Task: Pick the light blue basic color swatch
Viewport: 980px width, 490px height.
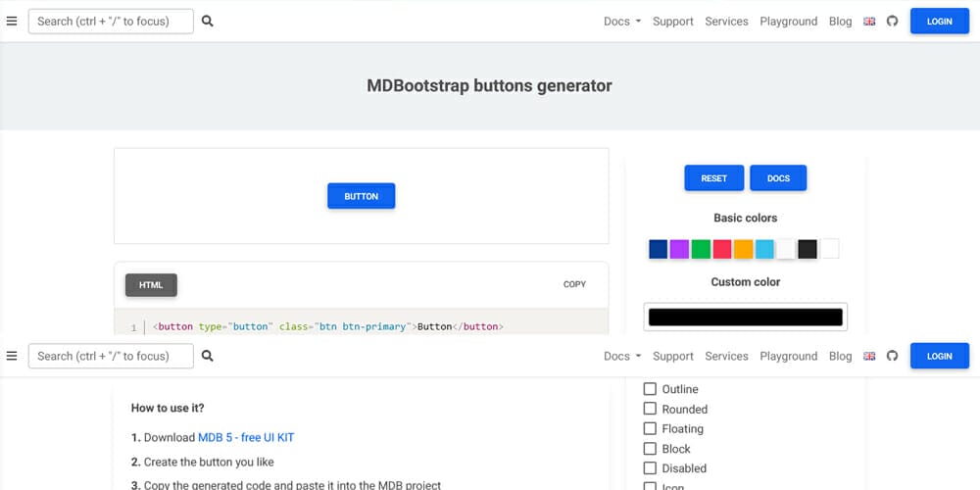Action: 764,249
